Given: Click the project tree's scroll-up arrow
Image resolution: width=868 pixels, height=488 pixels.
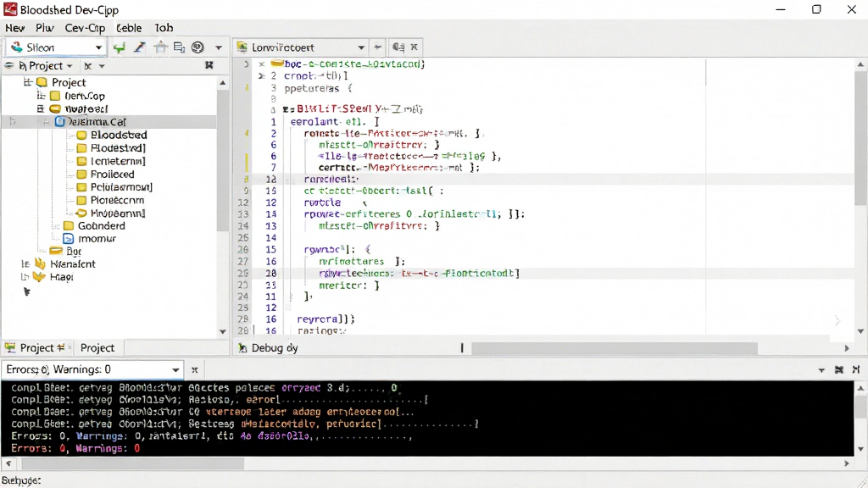Looking at the screenshot, I should [x=223, y=83].
